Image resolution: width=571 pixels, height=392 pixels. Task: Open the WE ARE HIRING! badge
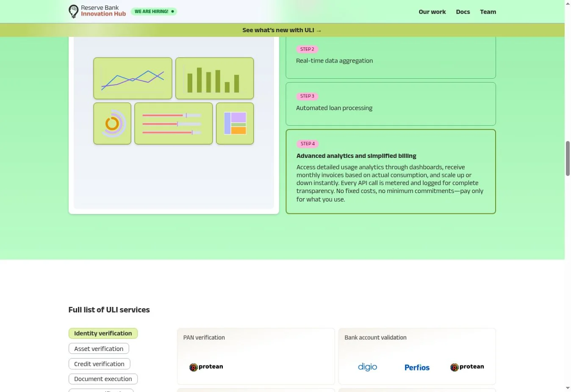pos(154,11)
